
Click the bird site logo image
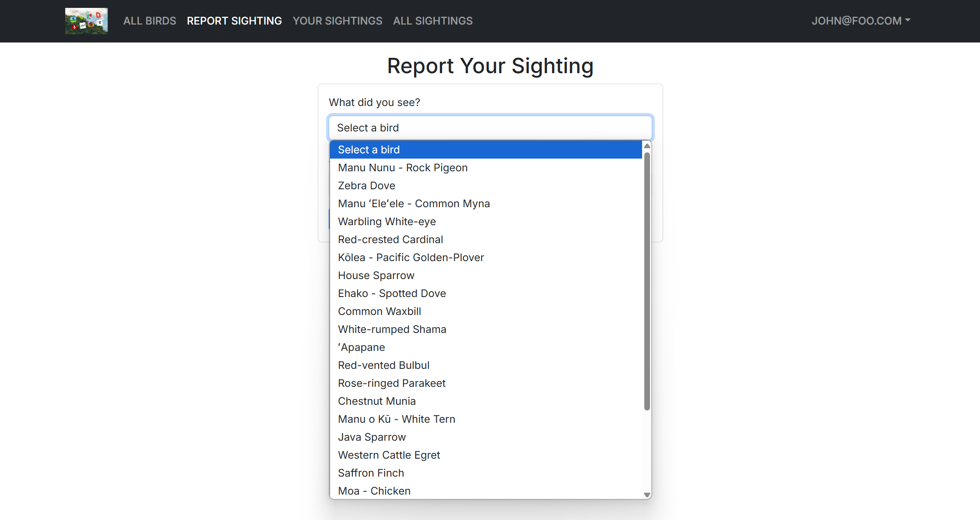click(x=86, y=21)
